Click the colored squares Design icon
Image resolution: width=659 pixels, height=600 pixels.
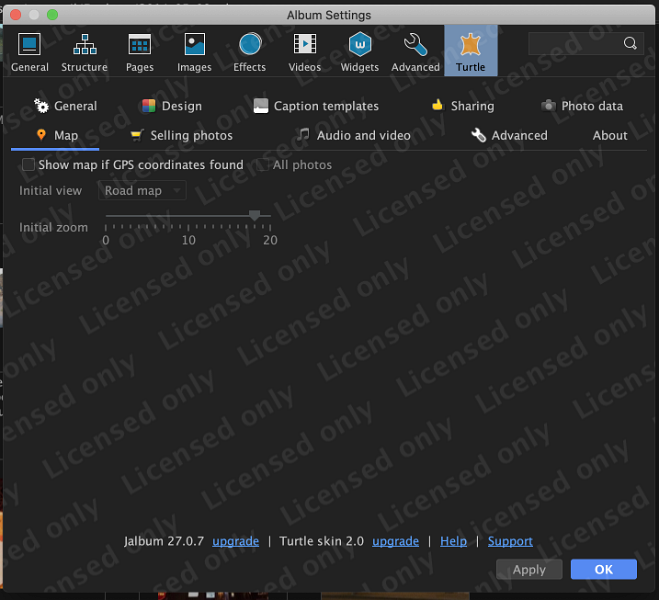[x=148, y=106]
